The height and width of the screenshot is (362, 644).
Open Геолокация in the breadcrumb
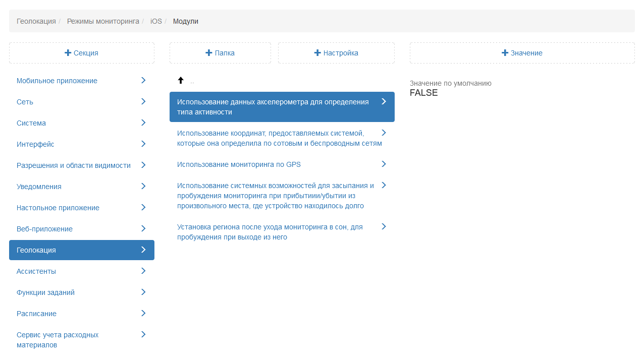[x=36, y=21]
